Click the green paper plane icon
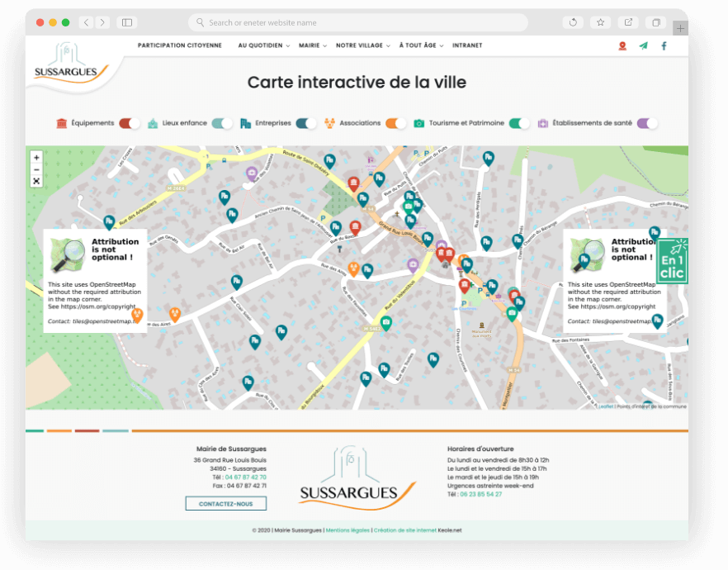This screenshot has height=570, width=728. 644,46
